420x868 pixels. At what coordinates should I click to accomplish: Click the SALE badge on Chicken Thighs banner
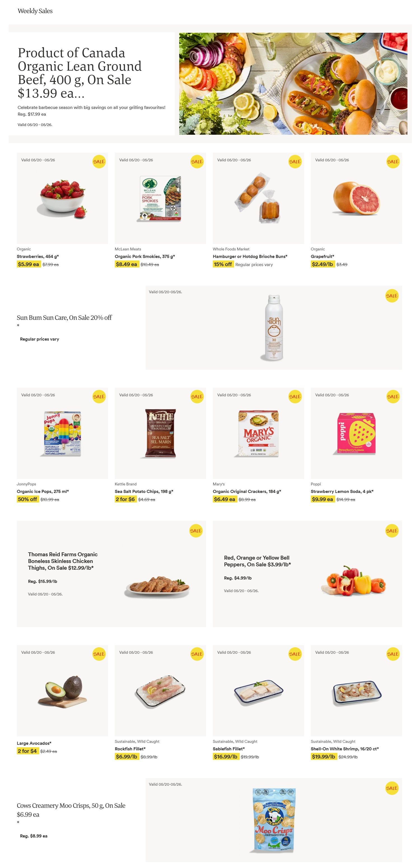pos(196,531)
